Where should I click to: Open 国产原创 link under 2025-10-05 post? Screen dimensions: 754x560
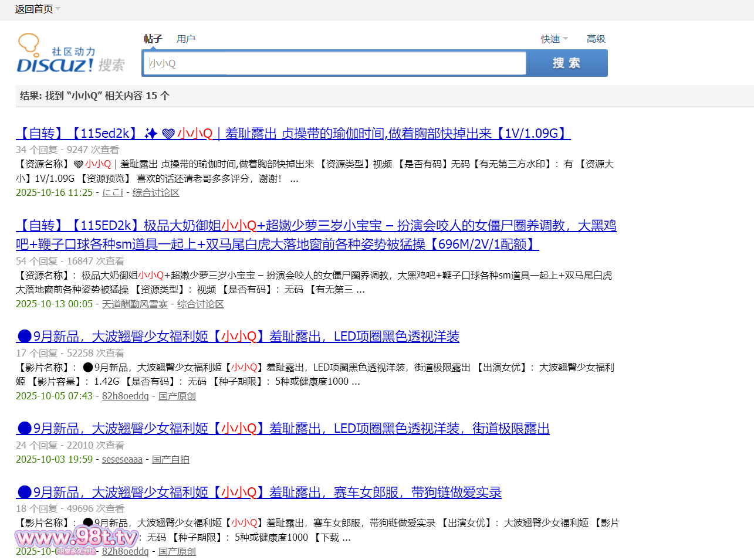click(177, 396)
